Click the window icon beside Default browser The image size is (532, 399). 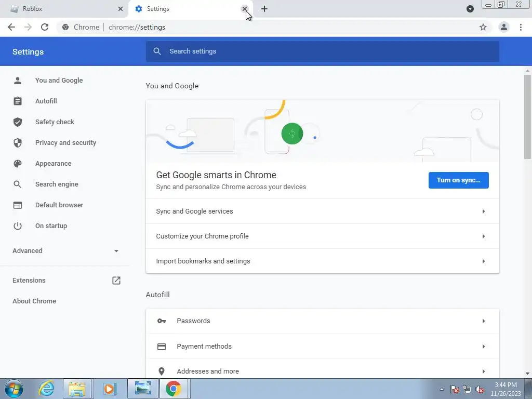(18, 205)
